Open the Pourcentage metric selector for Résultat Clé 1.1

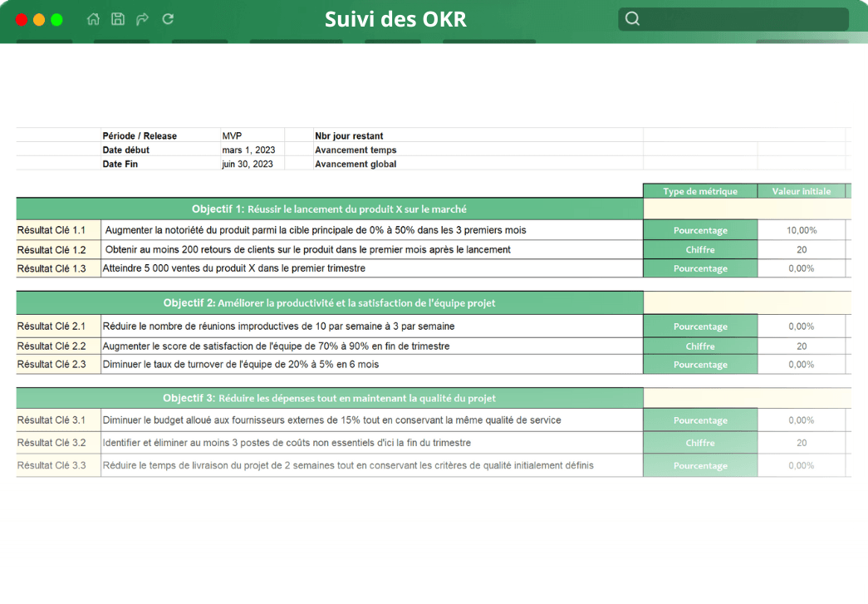point(699,230)
